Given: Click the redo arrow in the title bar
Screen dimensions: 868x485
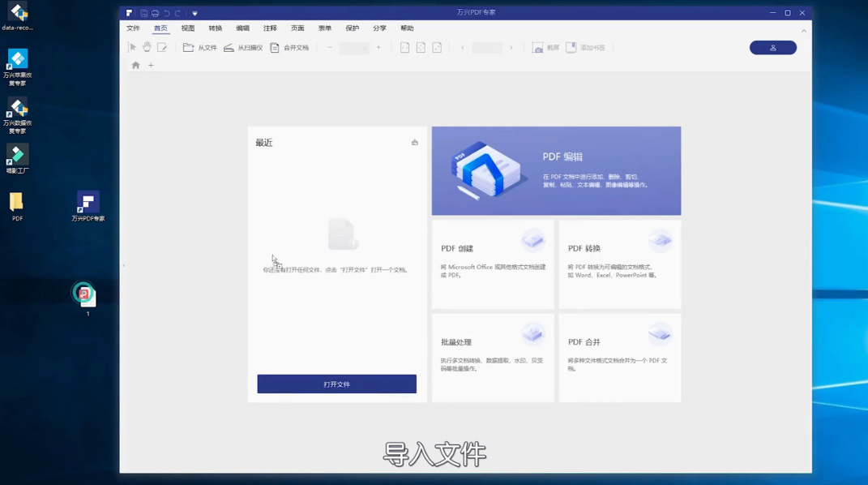Looking at the screenshot, I should click(177, 13).
